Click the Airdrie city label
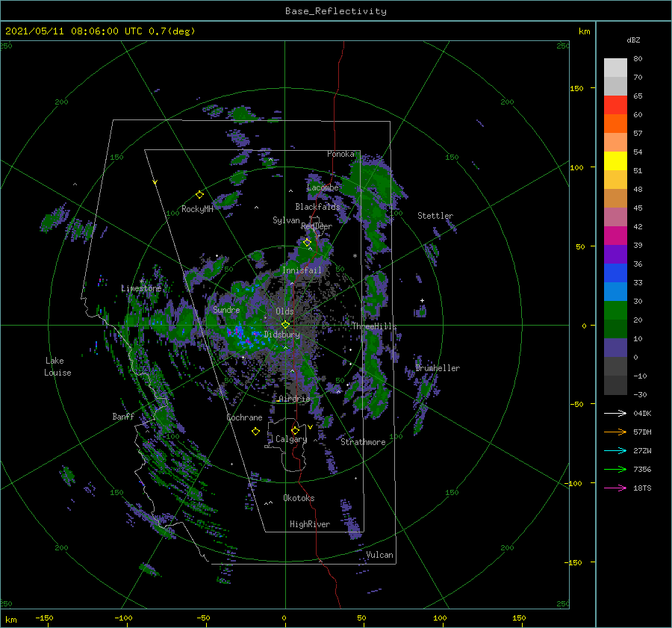The image size is (672, 628). coord(294,399)
